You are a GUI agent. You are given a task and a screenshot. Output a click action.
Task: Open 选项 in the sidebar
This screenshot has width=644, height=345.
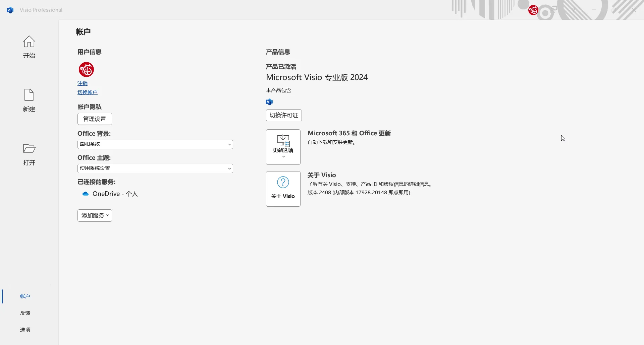coord(25,330)
